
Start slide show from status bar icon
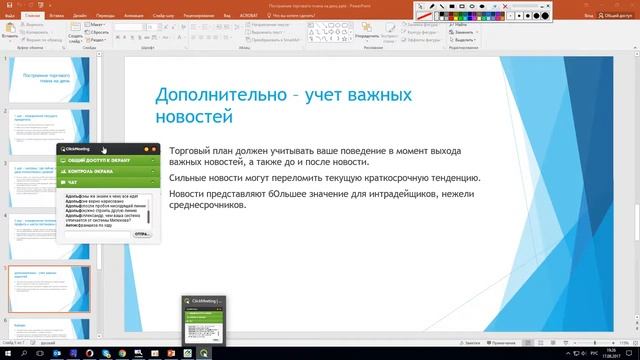tap(566, 343)
